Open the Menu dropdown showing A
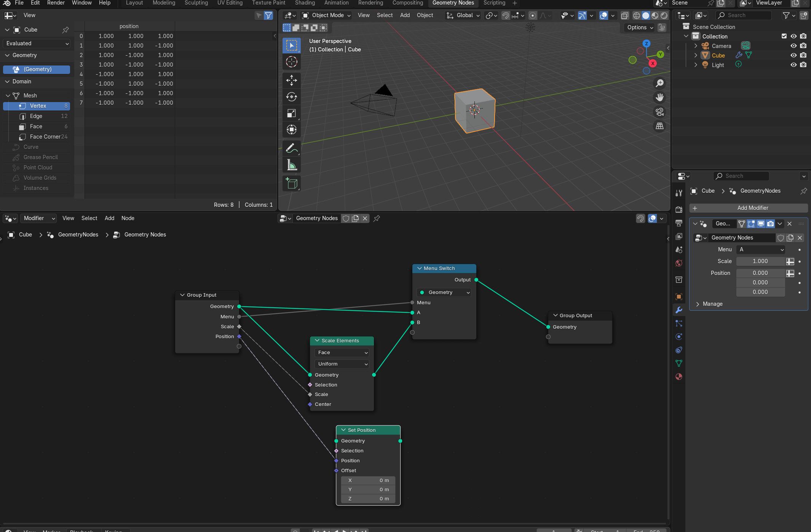 coord(761,249)
